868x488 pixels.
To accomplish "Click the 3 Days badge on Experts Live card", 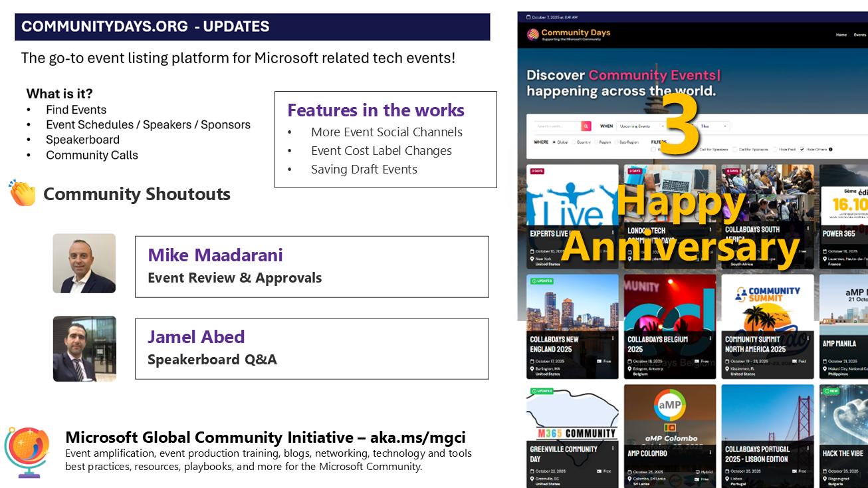I will tap(538, 171).
